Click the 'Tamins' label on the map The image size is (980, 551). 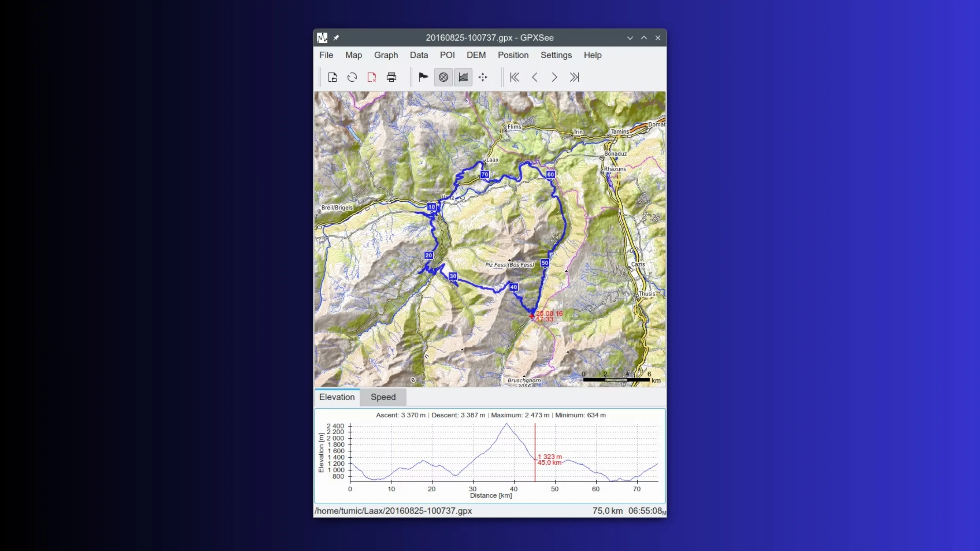click(x=620, y=132)
